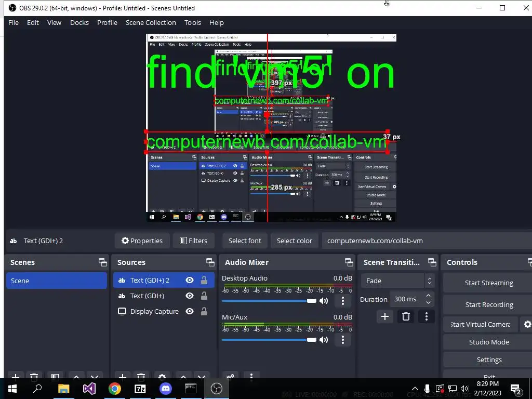
Task: Open the Scene Collection menu
Action: (151, 22)
